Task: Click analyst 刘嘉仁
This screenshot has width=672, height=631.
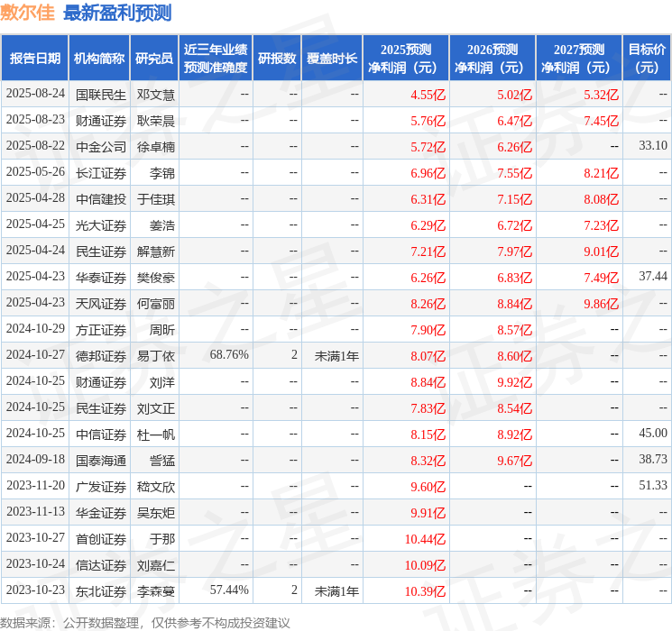Action: (x=156, y=565)
